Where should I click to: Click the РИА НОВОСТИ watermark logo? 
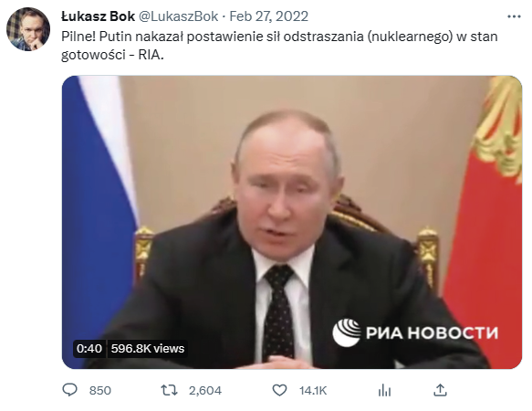coord(415,332)
